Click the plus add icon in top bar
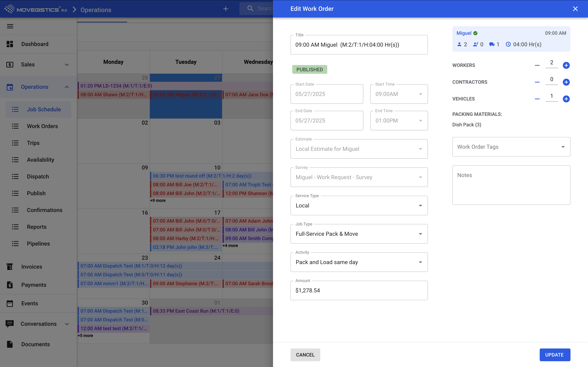Viewport: 588px width, 367px height. pyautogui.click(x=225, y=9)
